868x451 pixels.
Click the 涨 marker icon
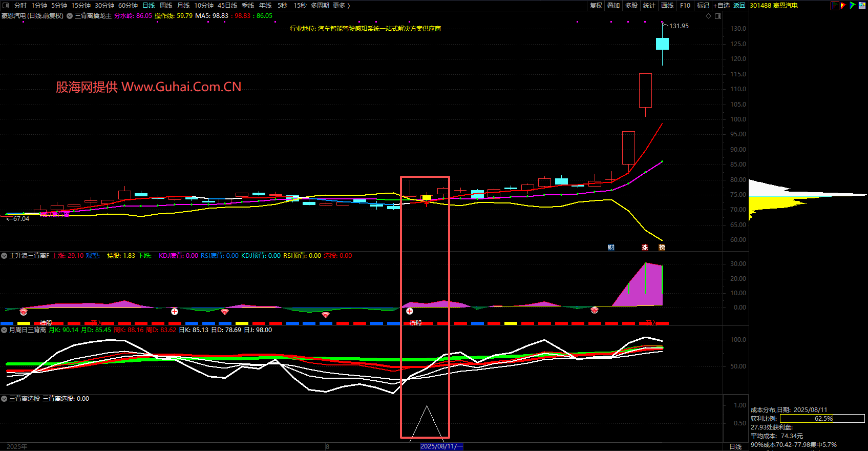click(645, 248)
